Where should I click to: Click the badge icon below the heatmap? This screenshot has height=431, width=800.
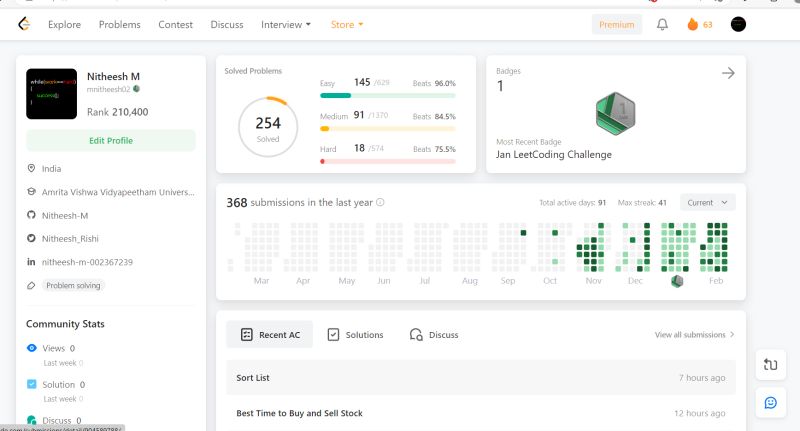click(x=677, y=281)
